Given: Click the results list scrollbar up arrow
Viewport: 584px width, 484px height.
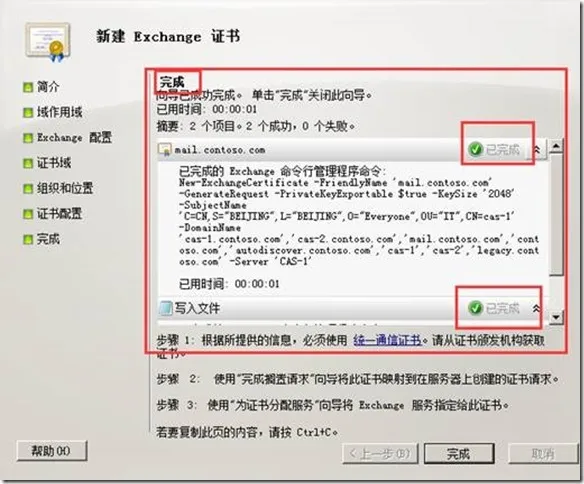Looking at the screenshot, I should coord(556,146).
